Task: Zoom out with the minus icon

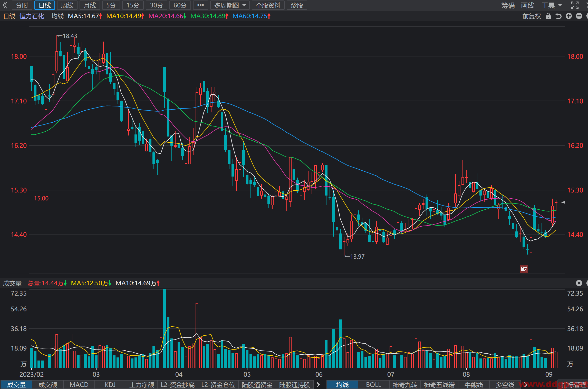Action: tap(579, 16)
